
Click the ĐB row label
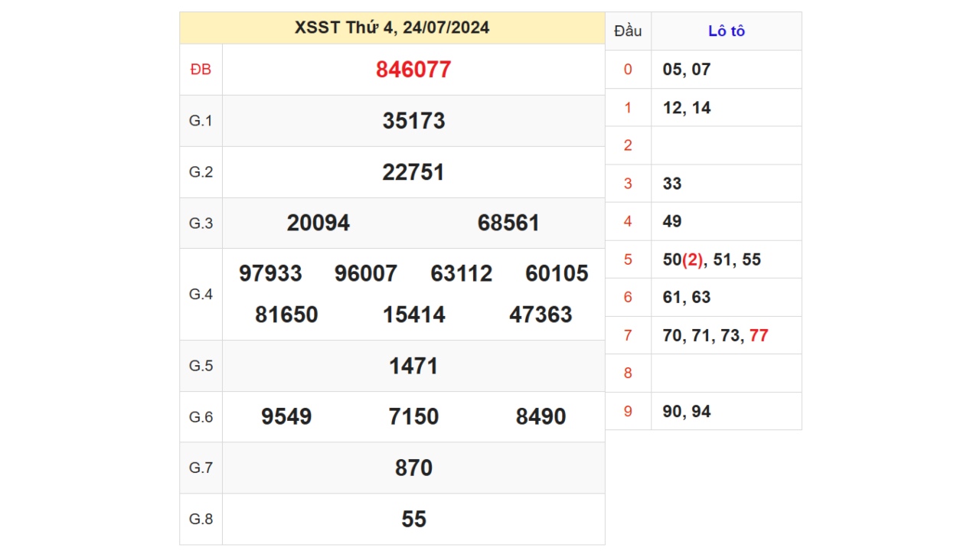pos(201,70)
